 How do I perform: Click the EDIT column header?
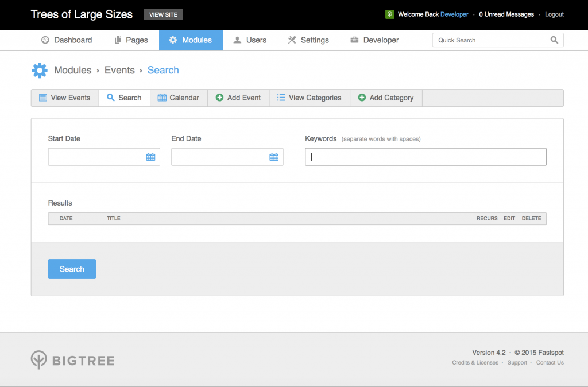pos(509,218)
